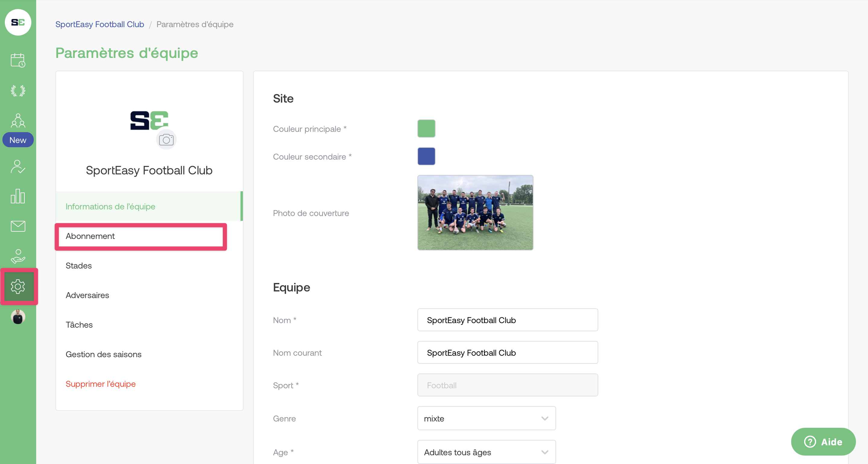
Task: Click the camera icon to change logo
Action: click(166, 140)
